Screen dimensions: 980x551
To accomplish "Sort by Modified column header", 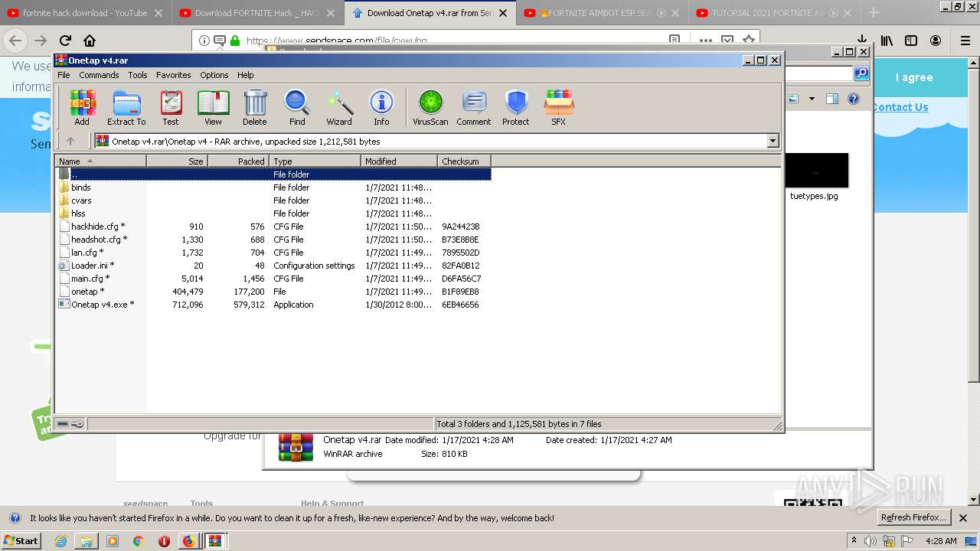I will [399, 161].
